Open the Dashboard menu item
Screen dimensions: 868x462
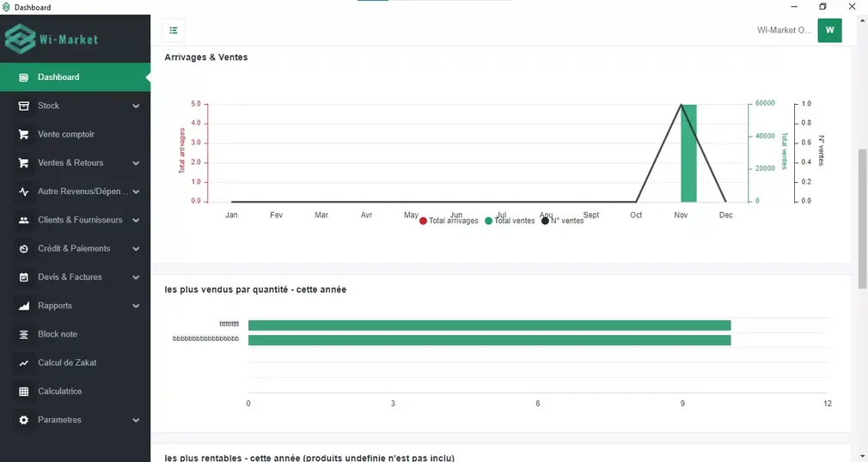(x=58, y=77)
